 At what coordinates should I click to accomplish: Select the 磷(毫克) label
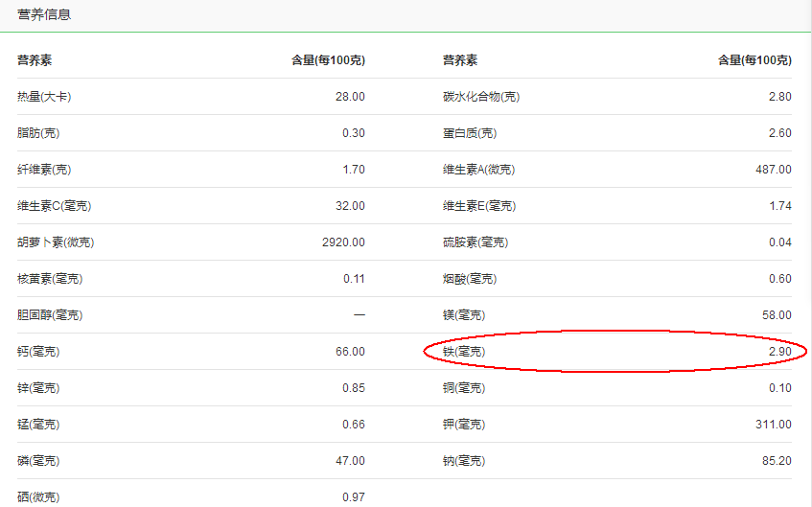pos(38,460)
